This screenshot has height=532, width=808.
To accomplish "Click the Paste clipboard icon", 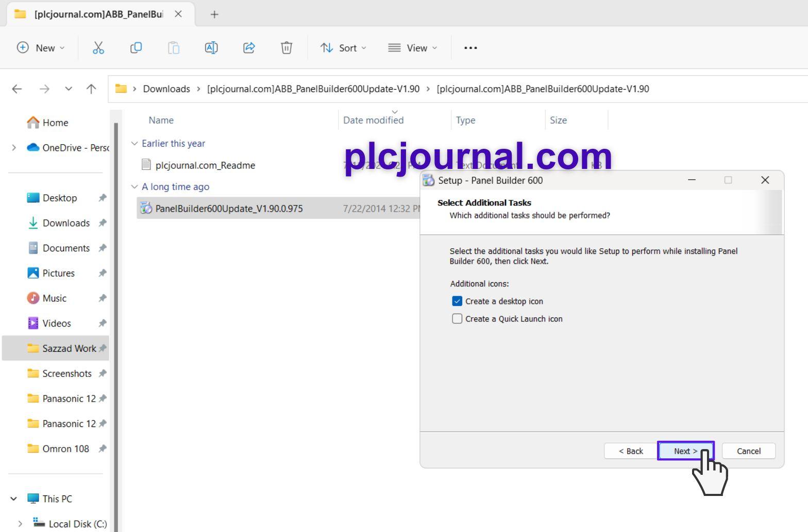I will [174, 48].
